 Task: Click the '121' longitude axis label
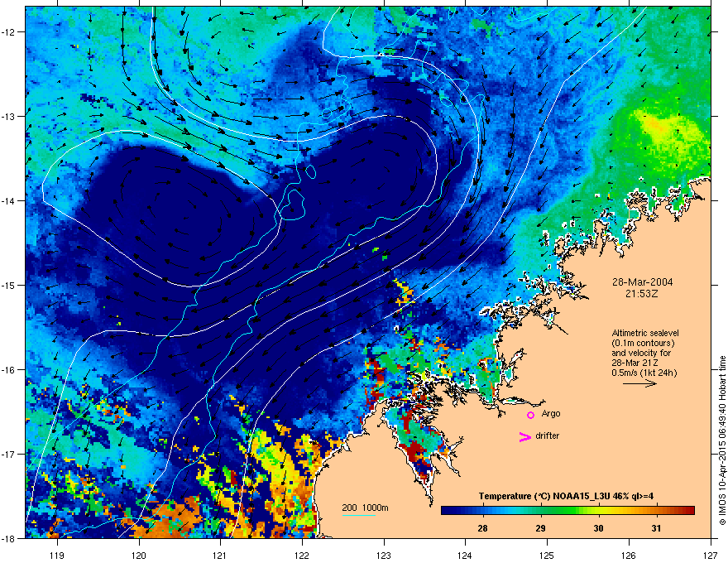click(x=220, y=555)
